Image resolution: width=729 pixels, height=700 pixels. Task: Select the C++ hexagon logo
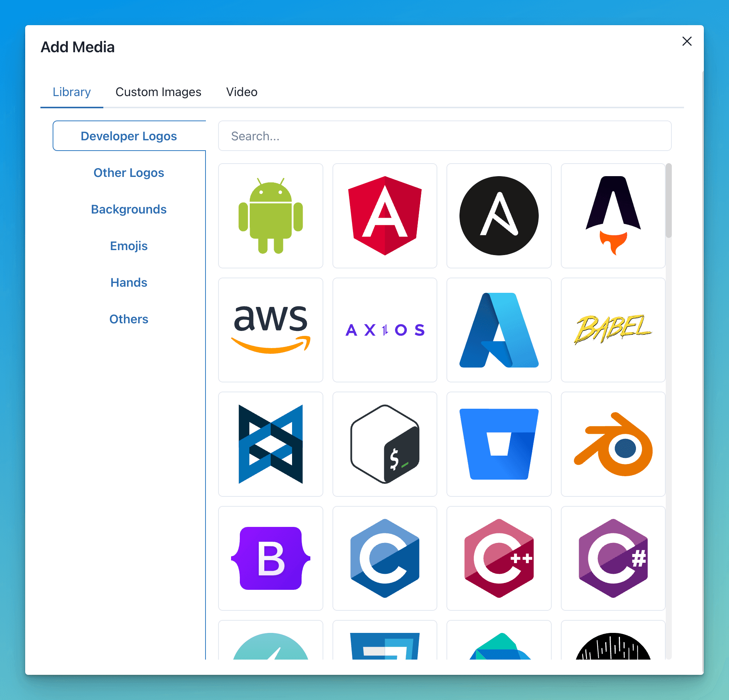coord(499,558)
